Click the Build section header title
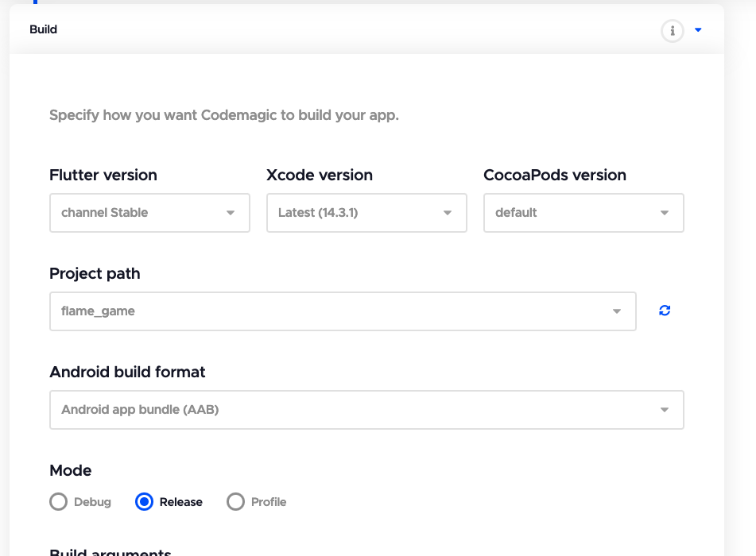 (44, 29)
